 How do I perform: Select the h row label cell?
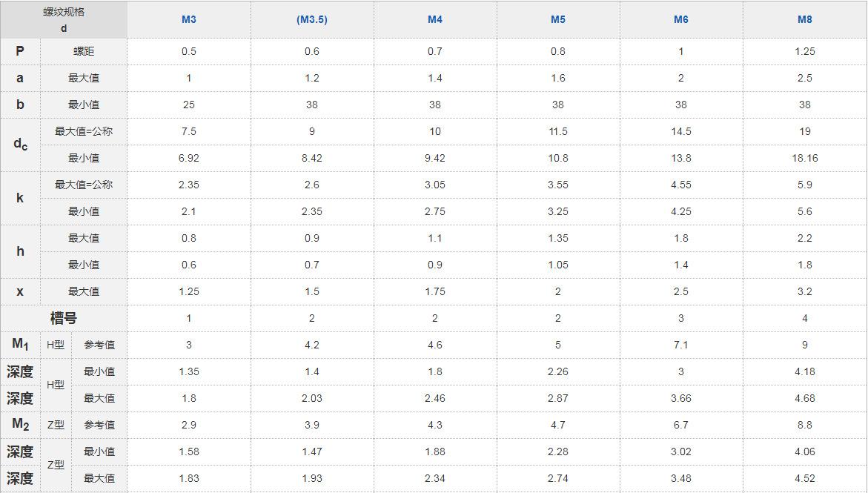20,251
